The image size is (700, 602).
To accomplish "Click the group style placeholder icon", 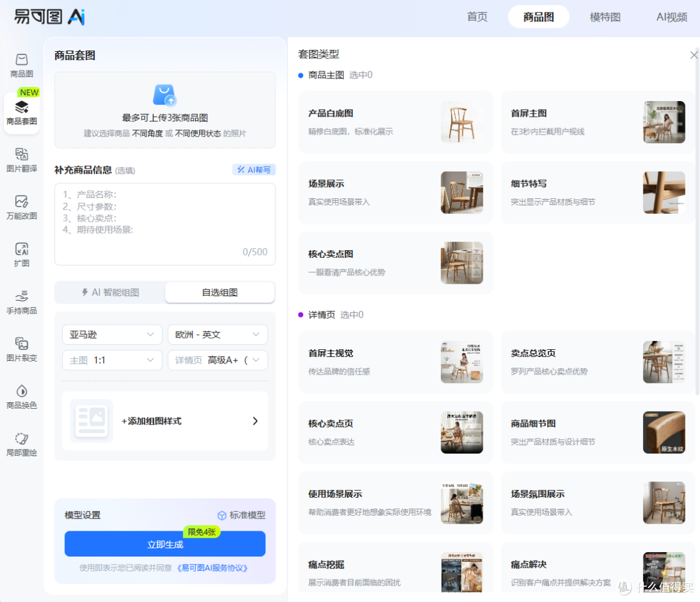I will point(91,421).
